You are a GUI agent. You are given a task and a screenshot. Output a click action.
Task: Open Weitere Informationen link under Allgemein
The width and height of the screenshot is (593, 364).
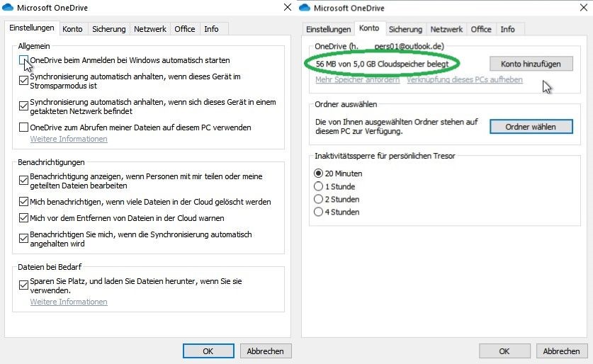click(69, 139)
